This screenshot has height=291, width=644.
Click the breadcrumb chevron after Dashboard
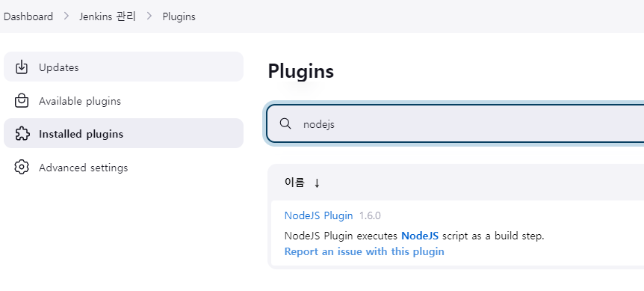pos(66,16)
